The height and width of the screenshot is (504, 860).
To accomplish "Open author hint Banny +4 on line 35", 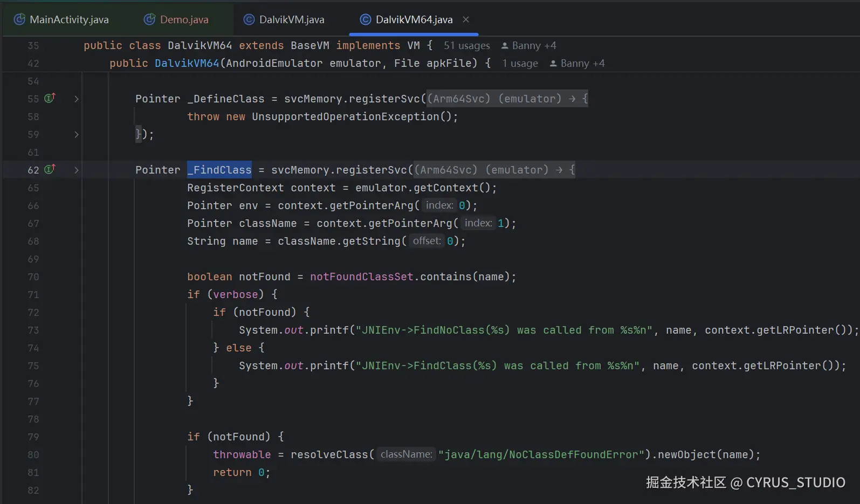I will (528, 46).
